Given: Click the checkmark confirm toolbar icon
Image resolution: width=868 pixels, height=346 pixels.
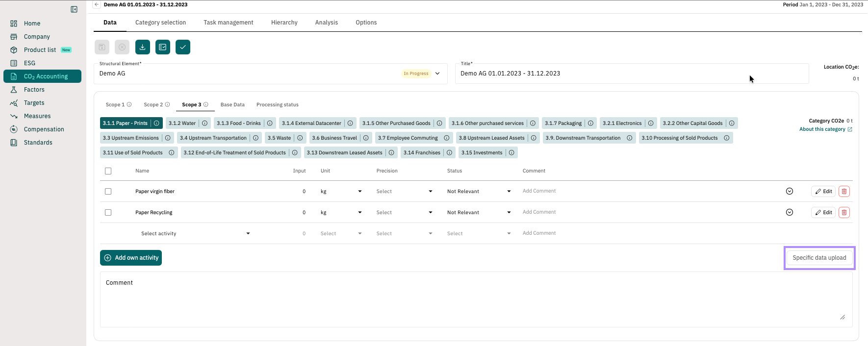Looking at the screenshot, I should [183, 47].
